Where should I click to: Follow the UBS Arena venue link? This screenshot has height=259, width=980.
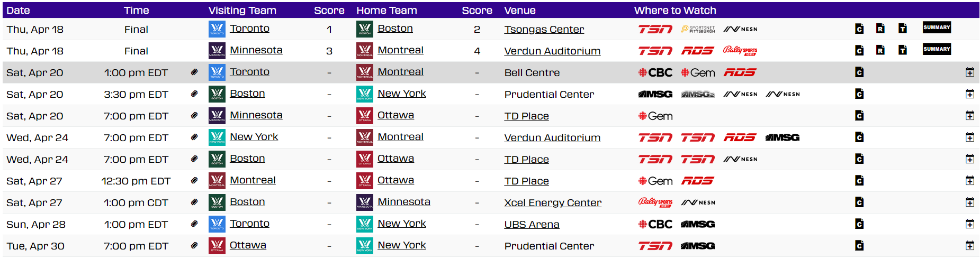[532, 225]
